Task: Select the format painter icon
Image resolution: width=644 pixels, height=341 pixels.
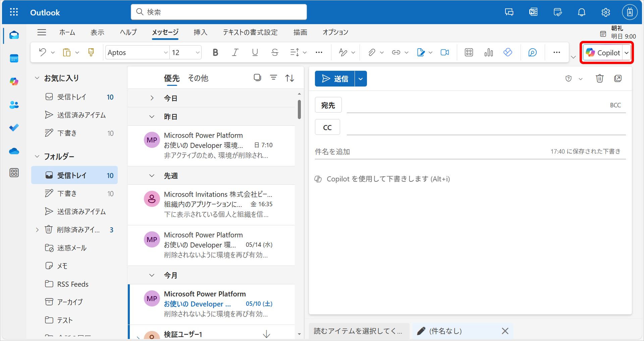Action: point(91,52)
